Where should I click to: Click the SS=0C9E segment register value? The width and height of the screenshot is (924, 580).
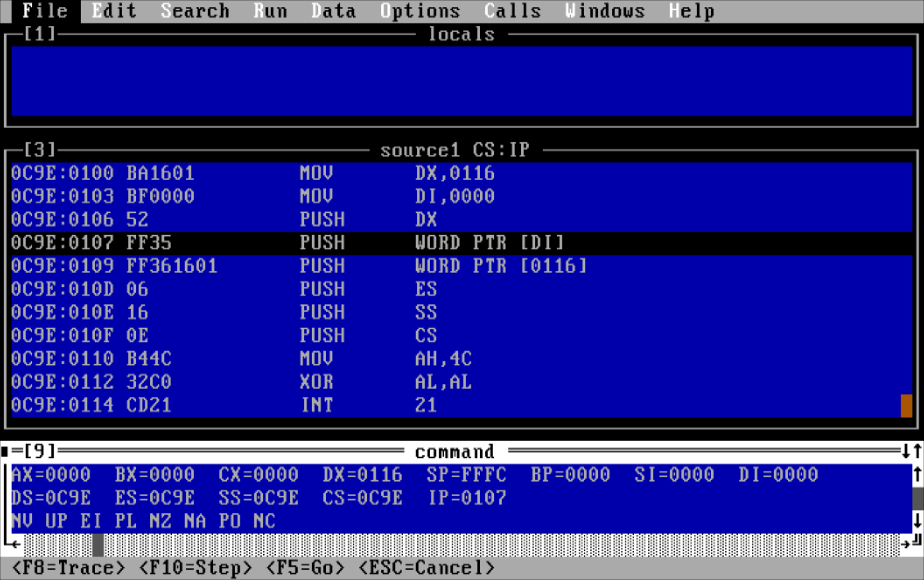click(x=259, y=498)
